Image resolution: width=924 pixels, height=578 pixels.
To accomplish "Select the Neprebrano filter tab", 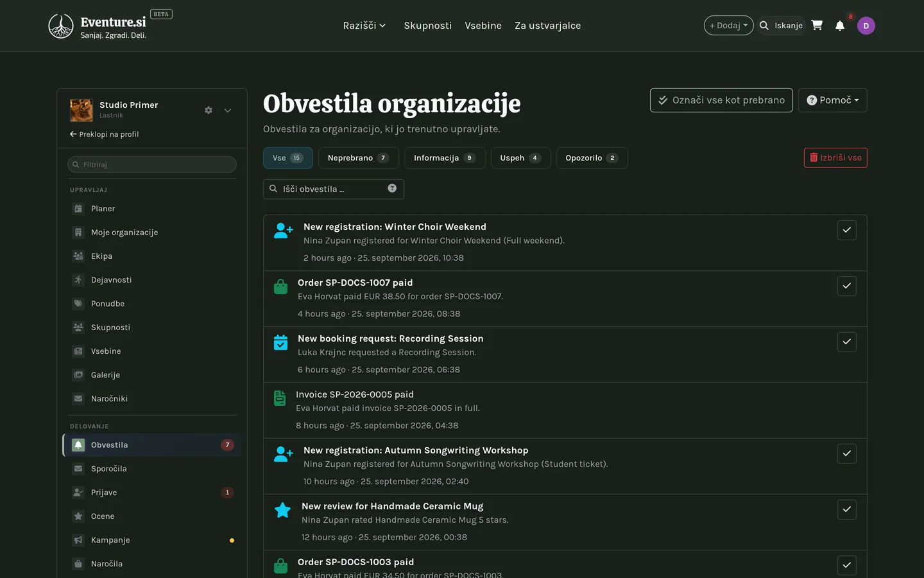I will click(x=359, y=158).
